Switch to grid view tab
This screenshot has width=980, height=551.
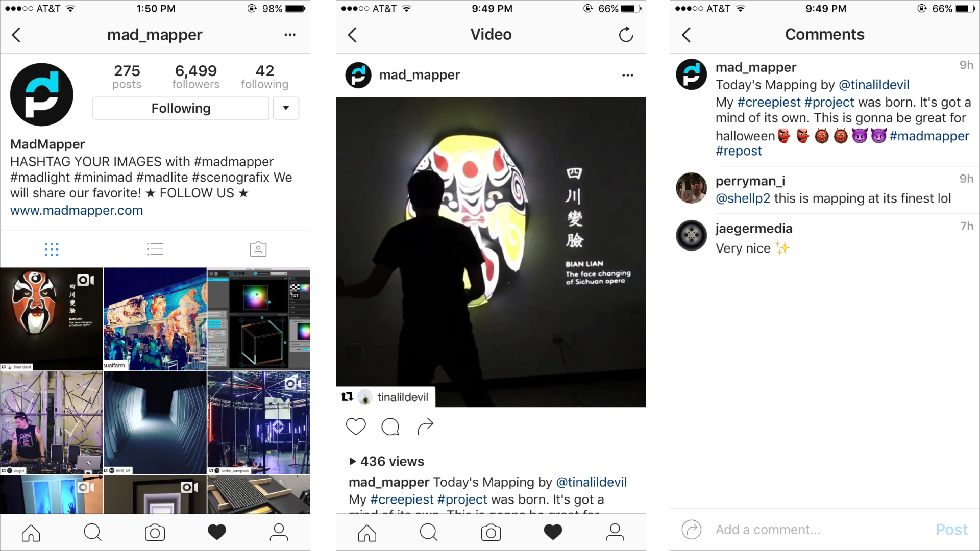click(52, 249)
